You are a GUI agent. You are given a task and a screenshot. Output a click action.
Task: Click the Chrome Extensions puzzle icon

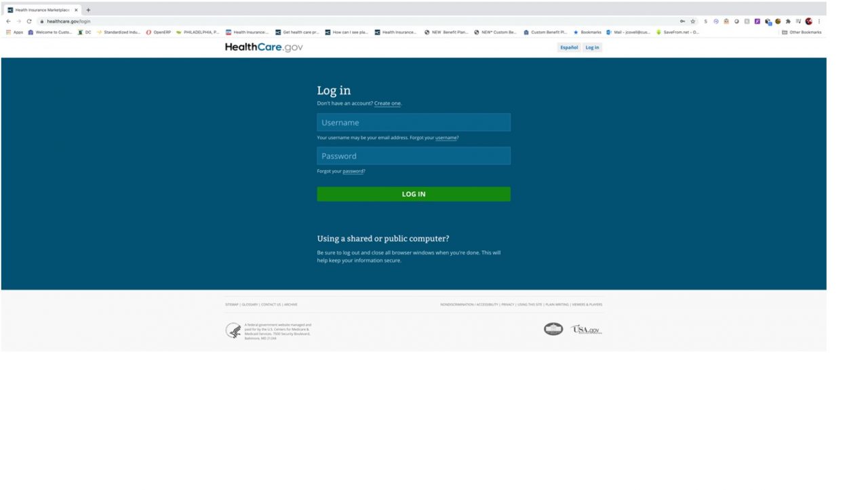pos(788,22)
